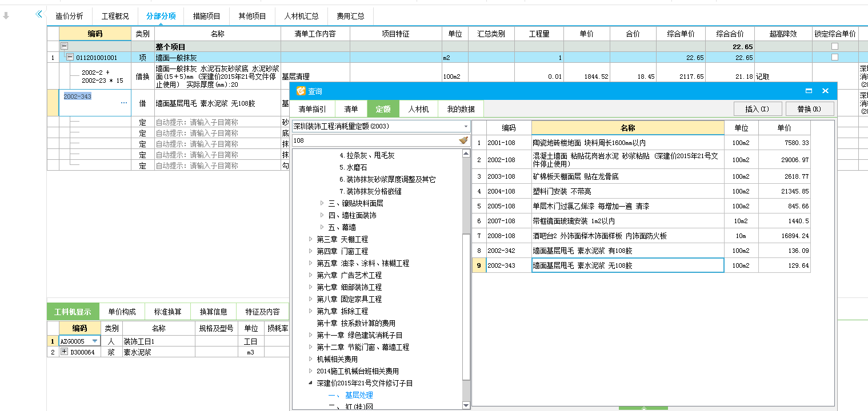The width and height of the screenshot is (868, 411).
Task: Select 我的数据 tab in query dialog
Action: (x=461, y=109)
